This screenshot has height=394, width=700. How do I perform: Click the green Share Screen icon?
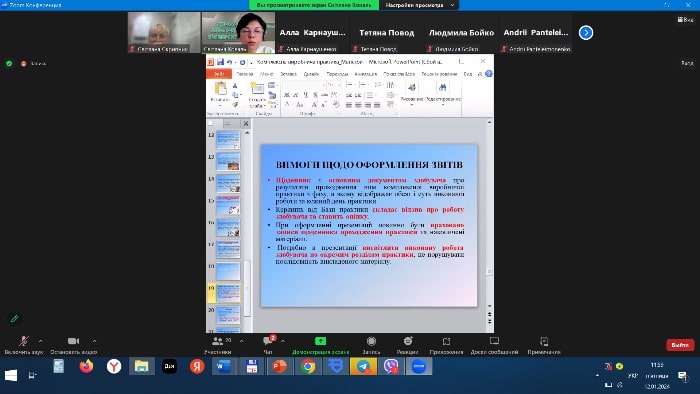(x=320, y=341)
